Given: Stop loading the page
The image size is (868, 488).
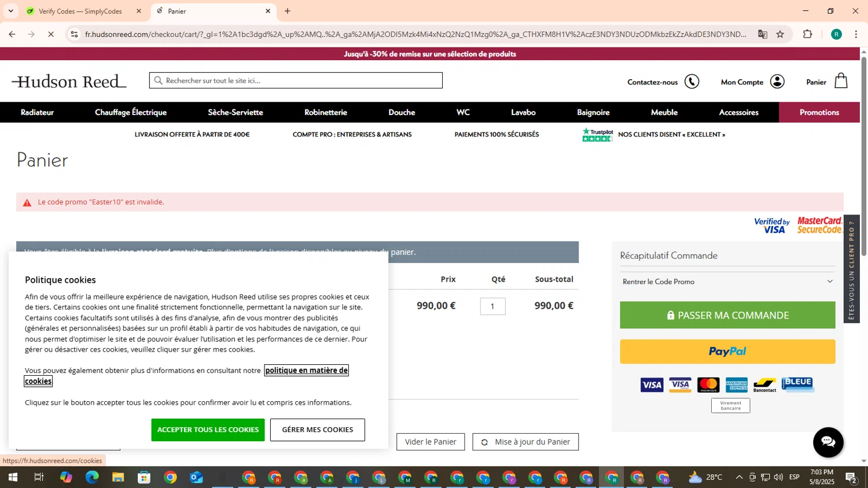Looking at the screenshot, I should (51, 34).
